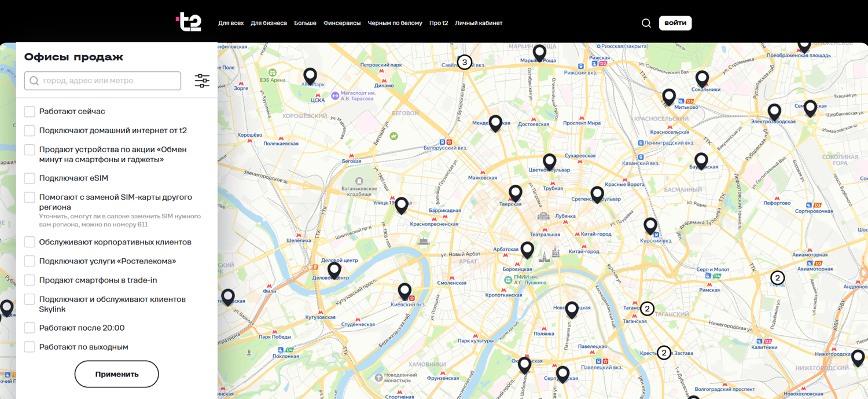Click the Применить button
The width and height of the screenshot is (868, 399).
117,374
